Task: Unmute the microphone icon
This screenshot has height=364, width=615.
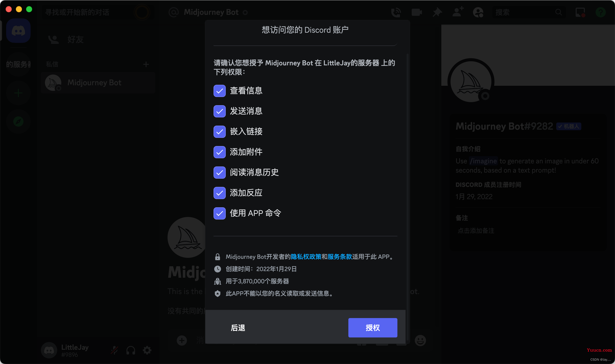Action: coord(114,350)
